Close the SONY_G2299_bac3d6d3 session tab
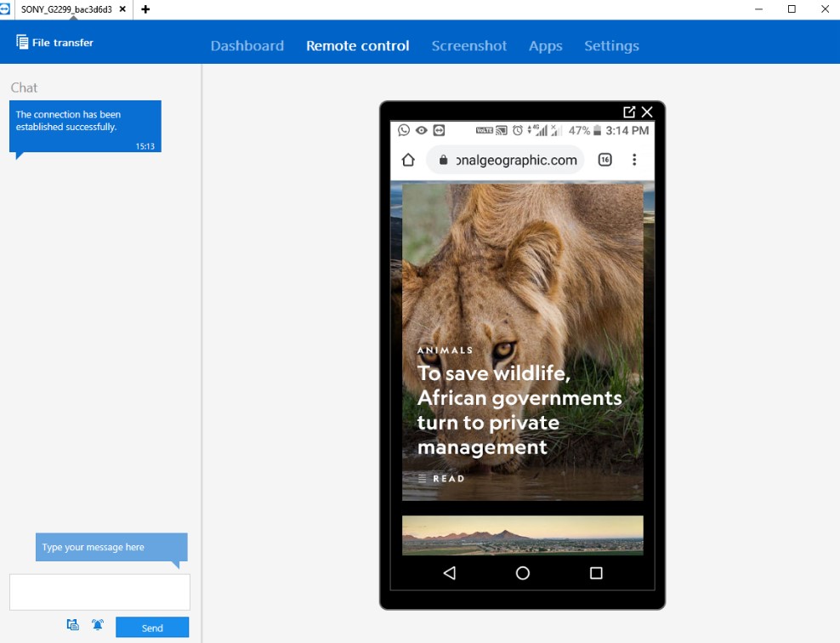 click(x=122, y=9)
